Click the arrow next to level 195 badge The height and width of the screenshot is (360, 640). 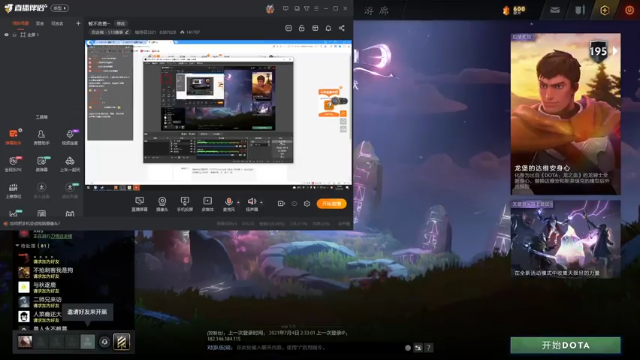click(615, 51)
